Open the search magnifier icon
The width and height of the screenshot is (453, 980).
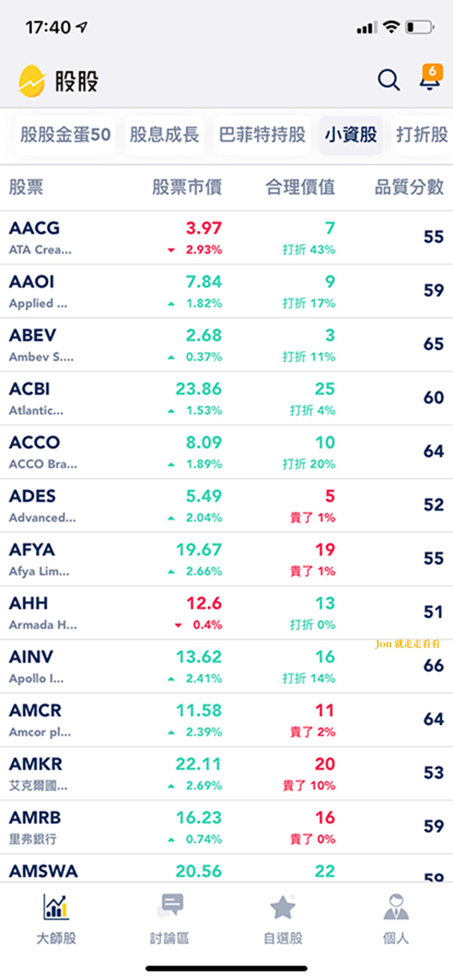point(388,80)
